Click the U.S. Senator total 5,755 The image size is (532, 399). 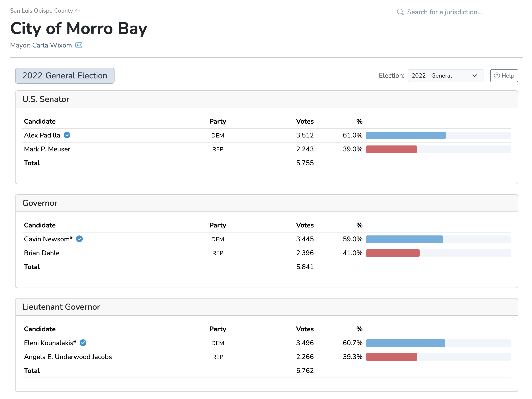[x=305, y=163]
